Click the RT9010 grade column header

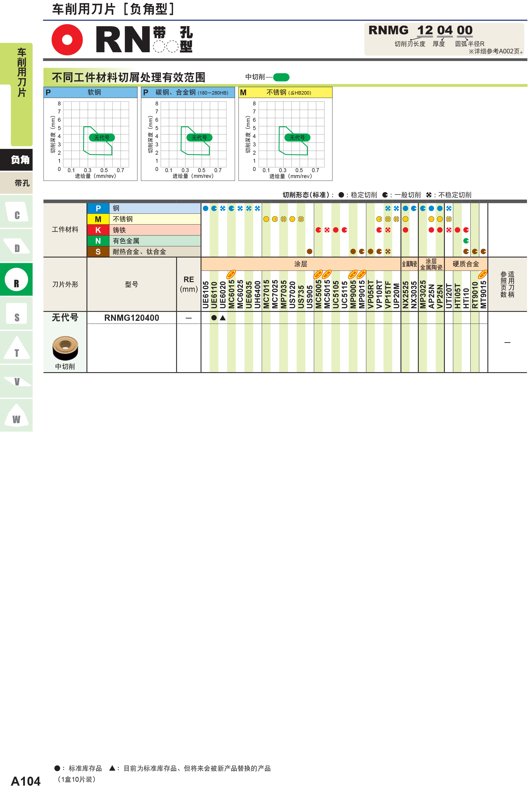coord(475,295)
